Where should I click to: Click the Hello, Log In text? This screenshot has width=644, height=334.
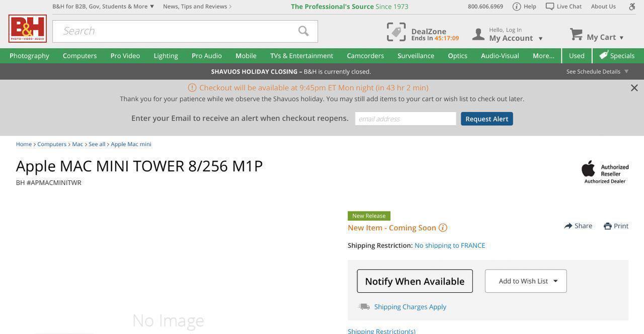pos(505,30)
